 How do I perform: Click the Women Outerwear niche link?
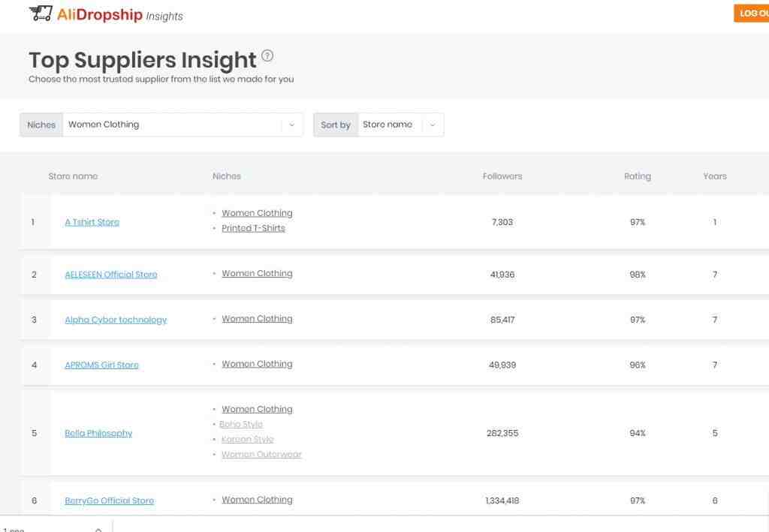(261, 454)
